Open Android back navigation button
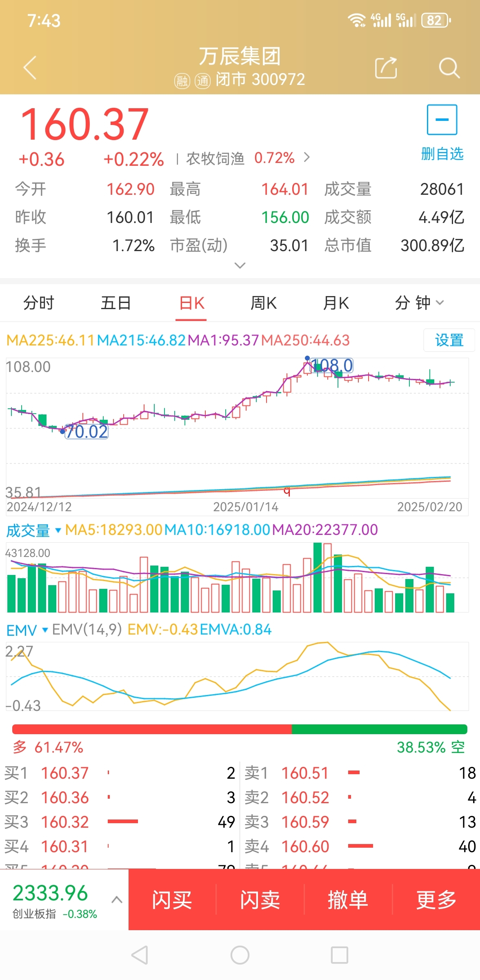Image resolution: width=480 pixels, height=980 pixels. pyautogui.click(x=140, y=955)
